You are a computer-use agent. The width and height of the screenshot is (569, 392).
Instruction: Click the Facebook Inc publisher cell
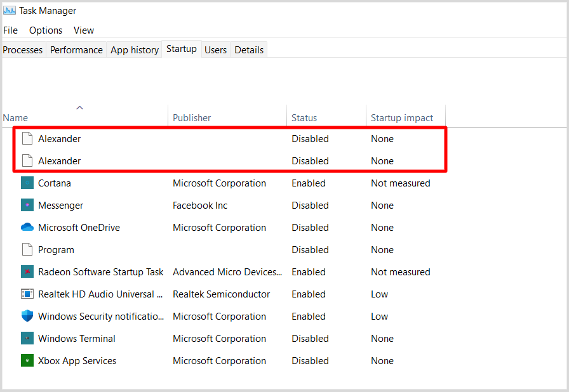click(200, 206)
